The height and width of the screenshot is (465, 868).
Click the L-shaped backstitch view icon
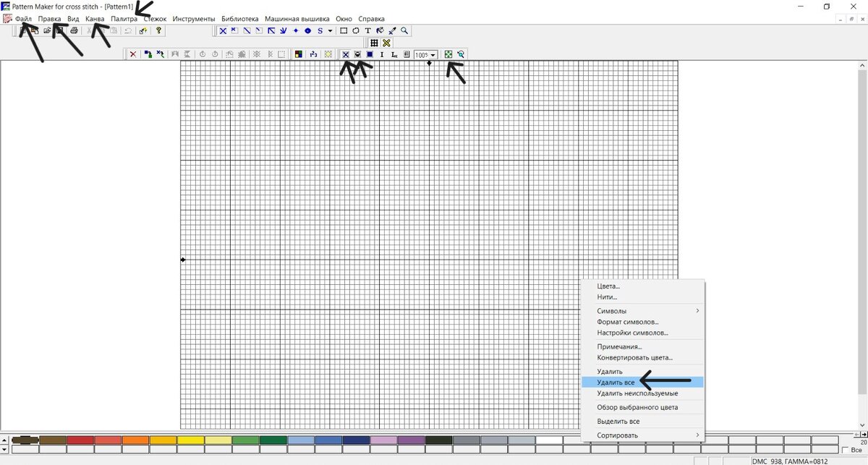pos(394,54)
